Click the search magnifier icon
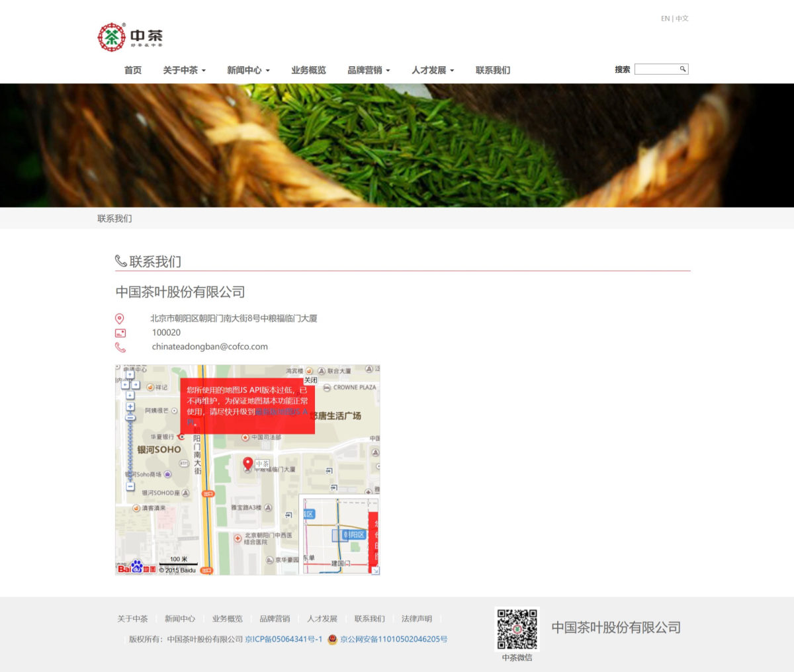Screen dimensions: 794x672 point(682,69)
